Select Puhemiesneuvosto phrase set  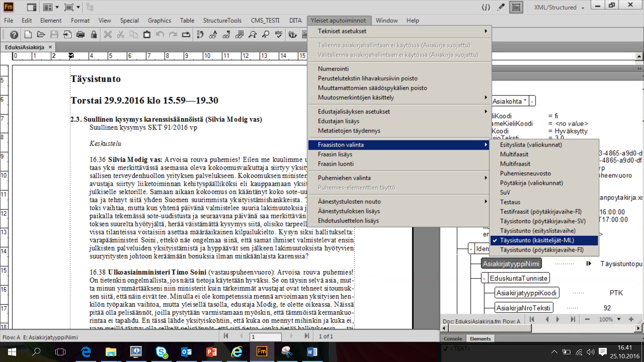(544, 173)
